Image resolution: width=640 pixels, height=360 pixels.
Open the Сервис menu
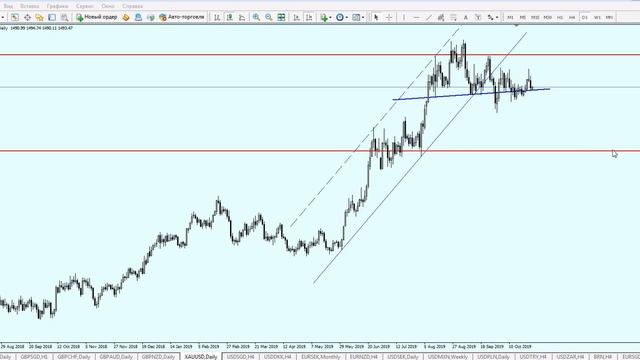click(84, 6)
